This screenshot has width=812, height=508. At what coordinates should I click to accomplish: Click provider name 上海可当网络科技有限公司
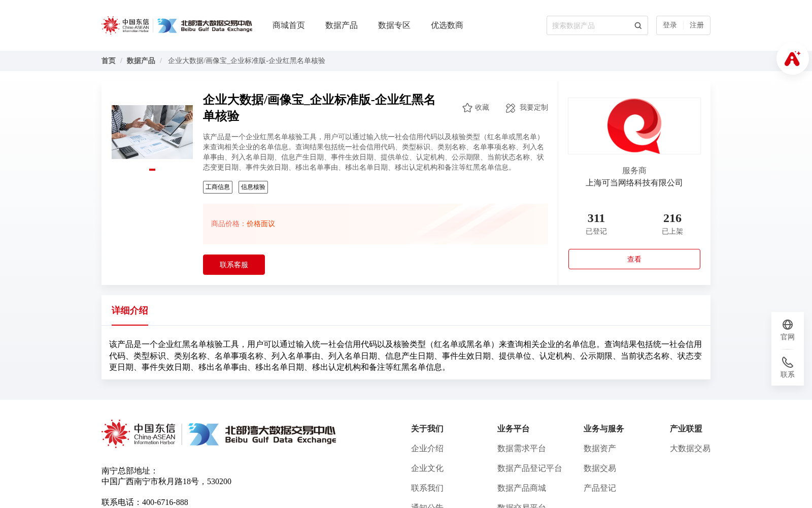coord(634,183)
